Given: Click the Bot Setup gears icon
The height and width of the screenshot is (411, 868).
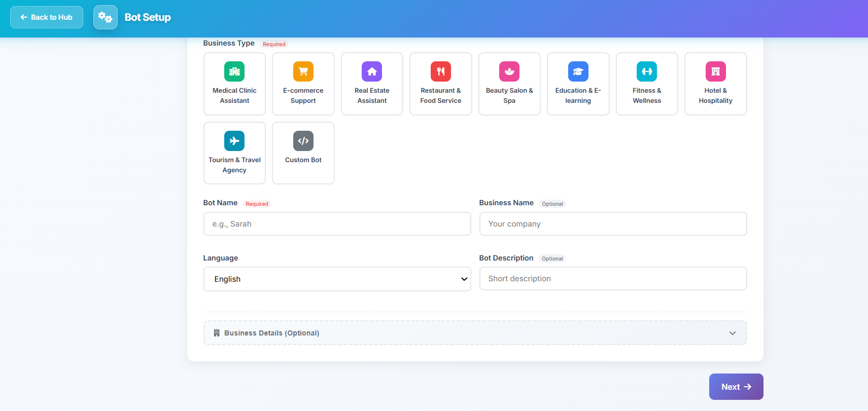Looking at the screenshot, I should click(x=106, y=17).
